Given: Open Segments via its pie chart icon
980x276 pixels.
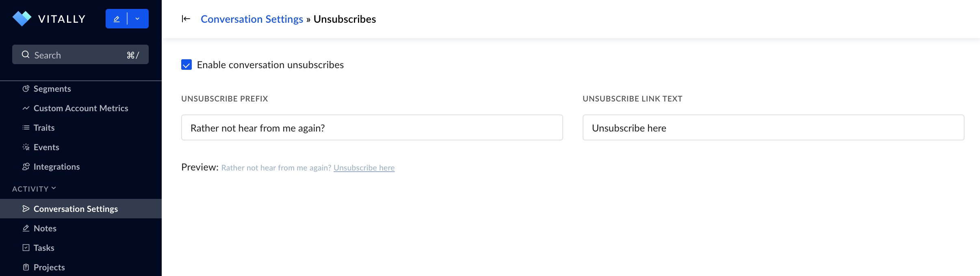Looking at the screenshot, I should click(26, 88).
